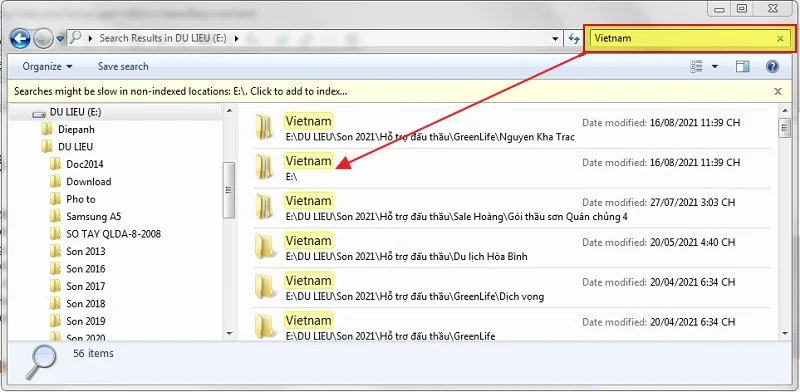This screenshot has width=800, height=392.
Task: Click the add to index notification
Action: [x=181, y=92]
